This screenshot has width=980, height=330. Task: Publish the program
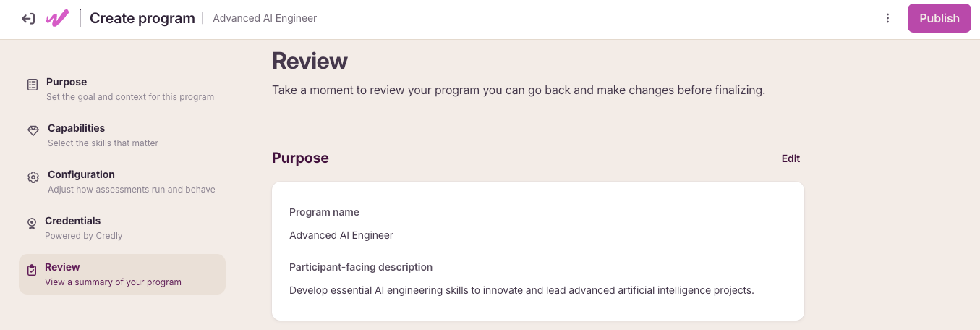(x=939, y=19)
